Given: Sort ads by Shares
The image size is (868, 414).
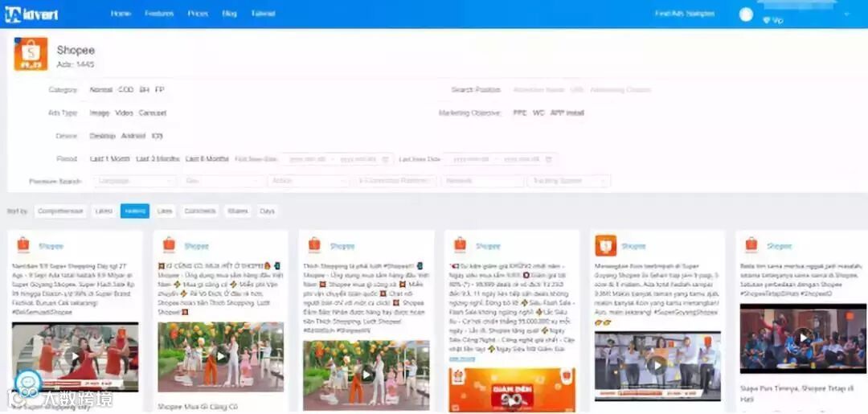Looking at the screenshot, I should click(237, 211).
